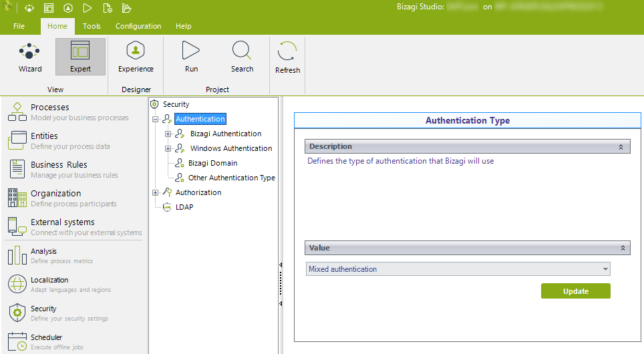Click the Security root shield icon in tree
This screenshot has width=644, height=354.
[x=154, y=104]
